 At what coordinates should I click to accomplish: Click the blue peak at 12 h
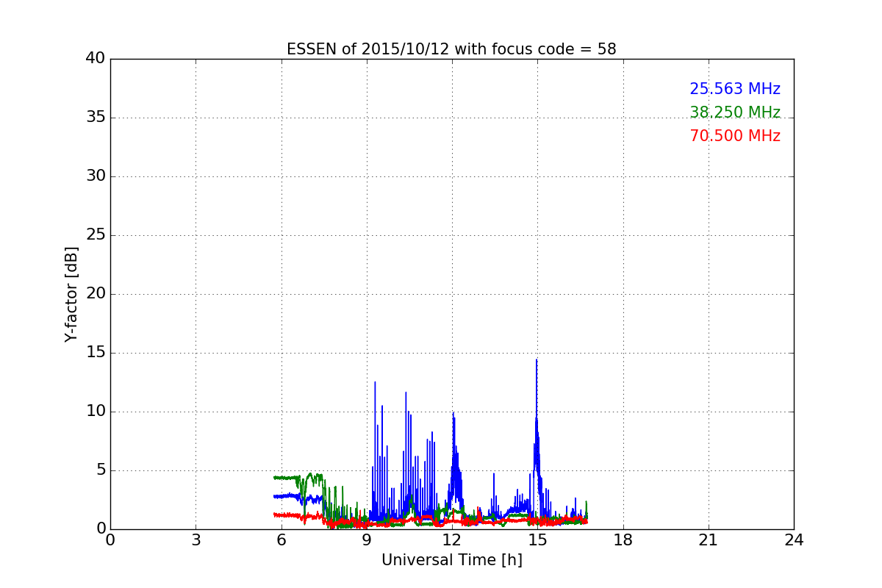[453, 413]
